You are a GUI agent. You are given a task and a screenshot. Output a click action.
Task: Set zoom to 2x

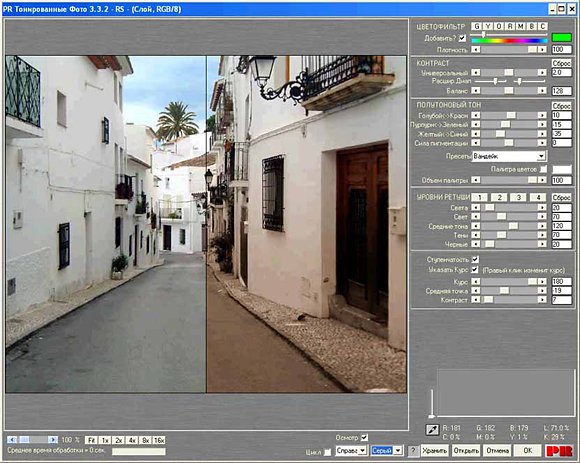coord(118,440)
